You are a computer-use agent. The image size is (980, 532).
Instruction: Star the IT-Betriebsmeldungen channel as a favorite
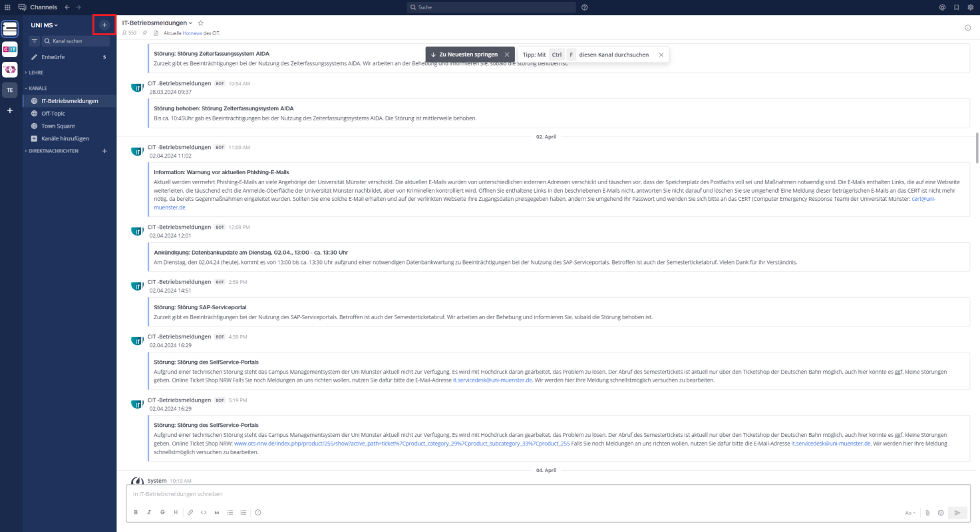[201, 23]
